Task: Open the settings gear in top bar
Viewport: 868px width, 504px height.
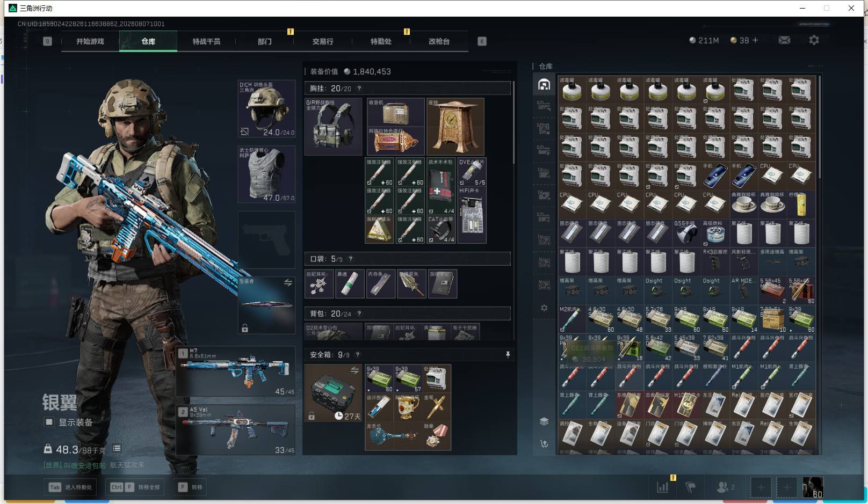Action: click(x=814, y=40)
